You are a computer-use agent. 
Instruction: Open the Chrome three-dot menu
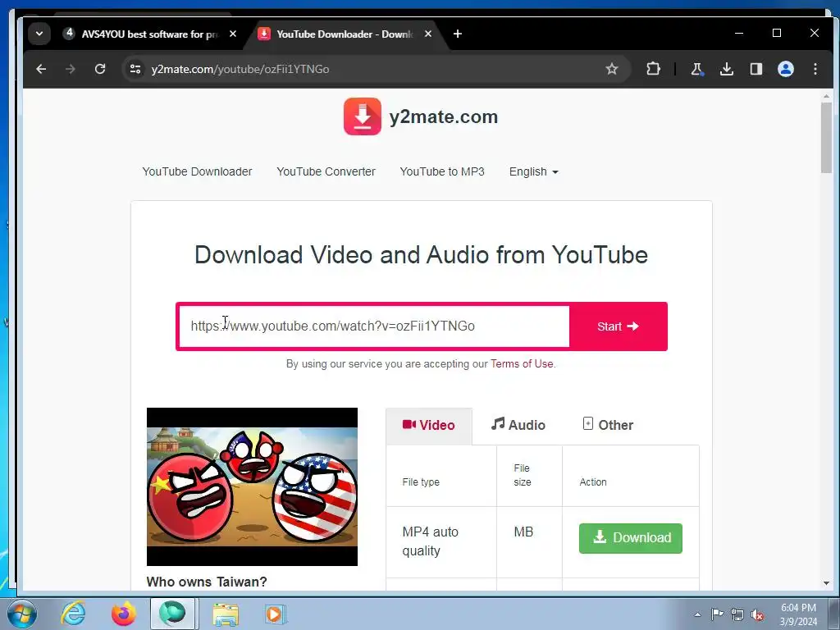coord(815,69)
